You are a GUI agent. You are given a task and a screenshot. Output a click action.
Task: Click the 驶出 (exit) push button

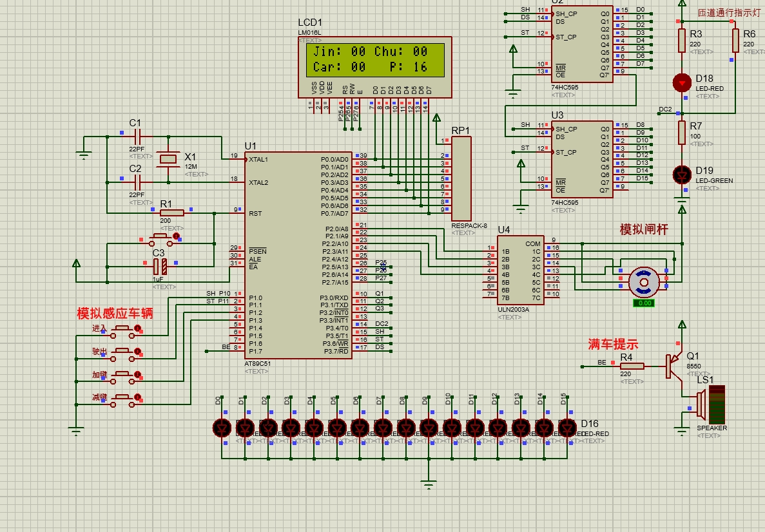(x=122, y=354)
